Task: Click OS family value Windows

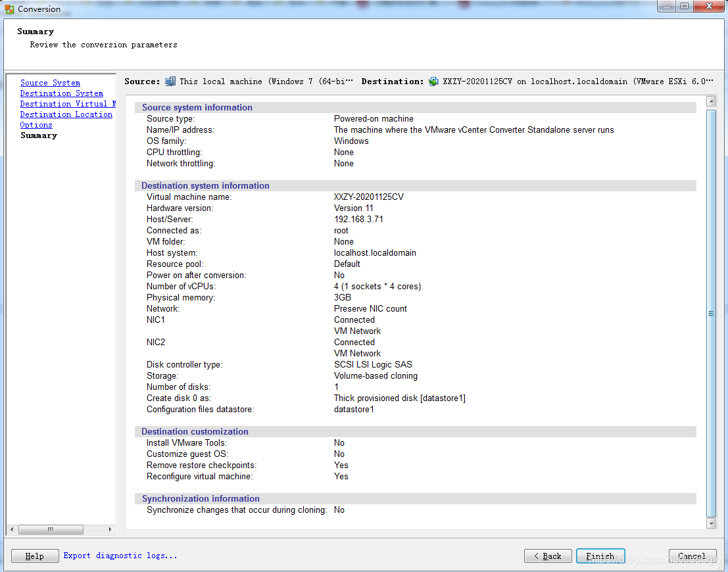Action: (351, 141)
